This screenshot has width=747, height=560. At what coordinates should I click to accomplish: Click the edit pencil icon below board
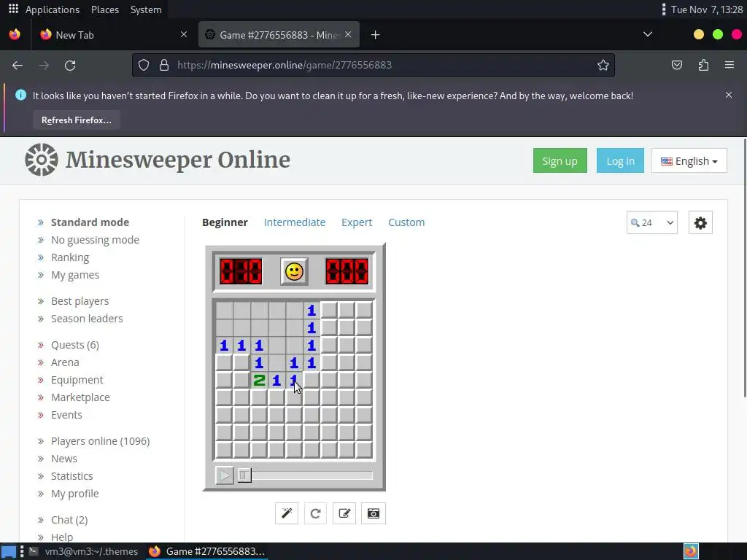344,513
